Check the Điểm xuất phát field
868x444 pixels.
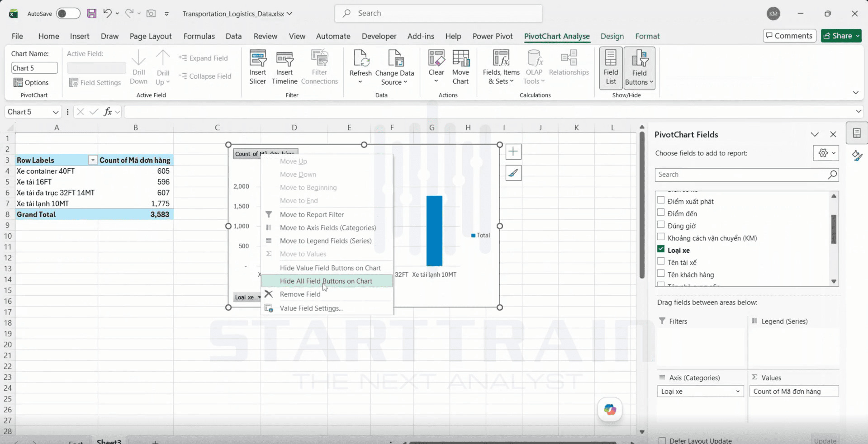click(x=661, y=200)
